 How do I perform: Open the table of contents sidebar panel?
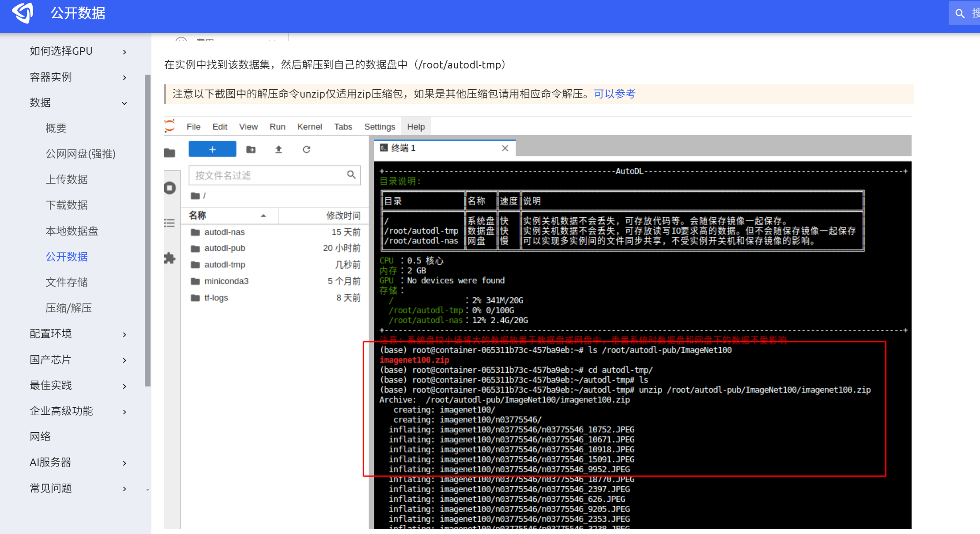pos(170,223)
